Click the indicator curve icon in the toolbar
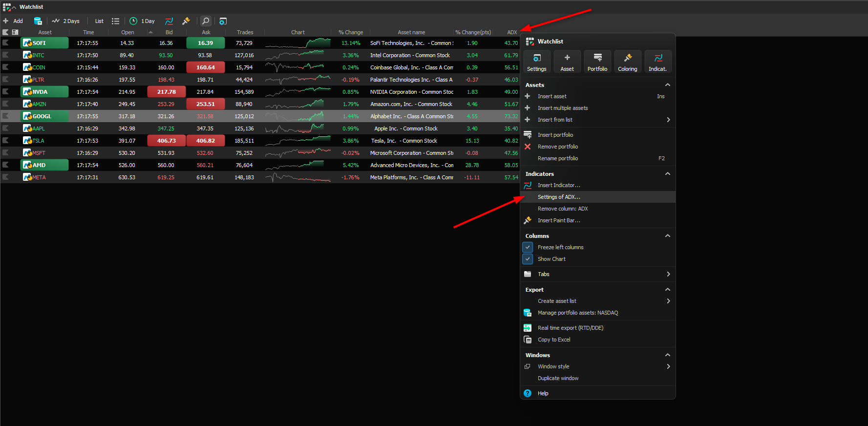Viewport: 868px width, 426px height. coord(169,21)
